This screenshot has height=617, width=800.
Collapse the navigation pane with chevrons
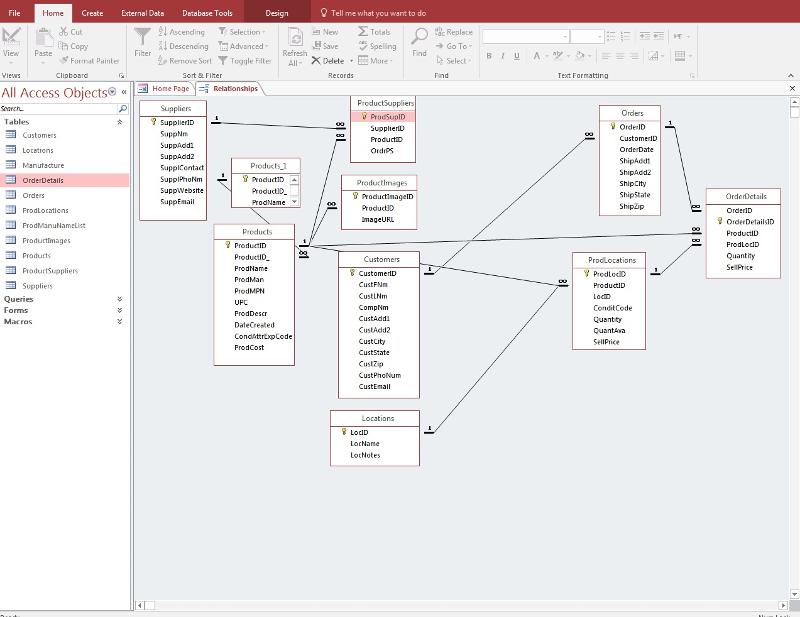click(124, 93)
